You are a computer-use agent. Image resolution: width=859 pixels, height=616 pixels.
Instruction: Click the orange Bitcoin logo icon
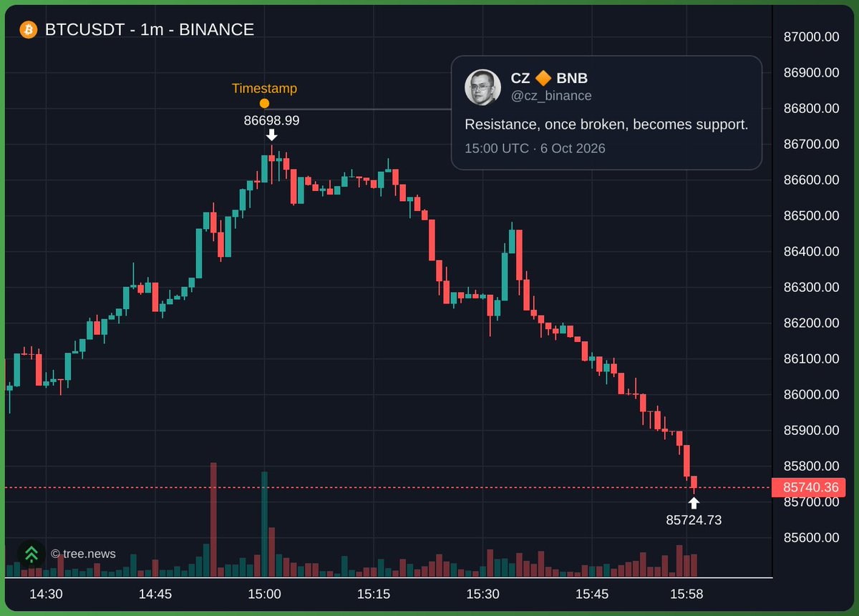28,30
